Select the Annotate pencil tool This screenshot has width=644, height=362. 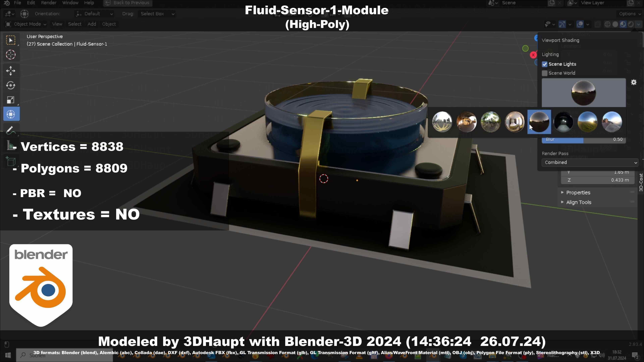(x=11, y=130)
